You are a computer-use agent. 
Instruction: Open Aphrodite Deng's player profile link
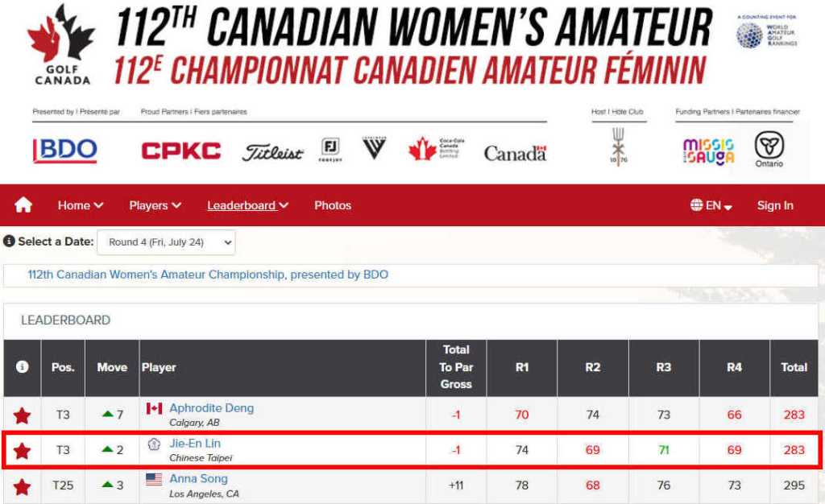point(212,408)
